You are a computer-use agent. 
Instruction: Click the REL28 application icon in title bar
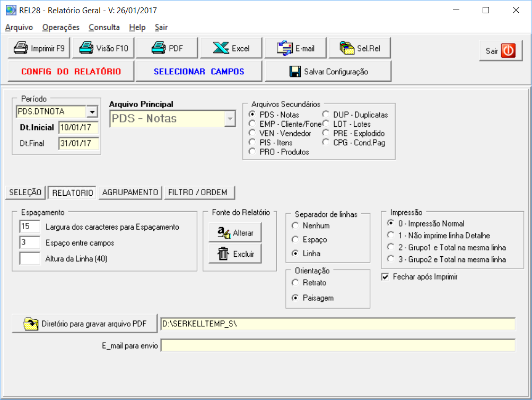click(x=11, y=10)
